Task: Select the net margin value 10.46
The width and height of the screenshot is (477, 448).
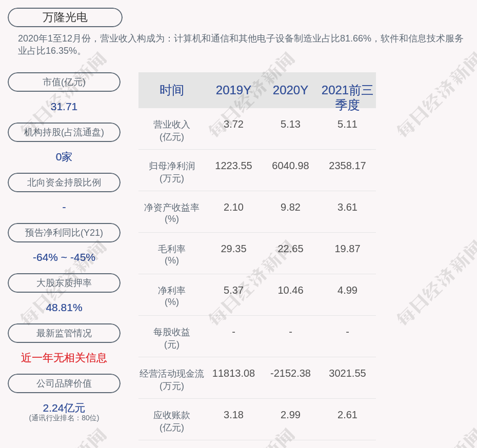Action: click(x=290, y=290)
